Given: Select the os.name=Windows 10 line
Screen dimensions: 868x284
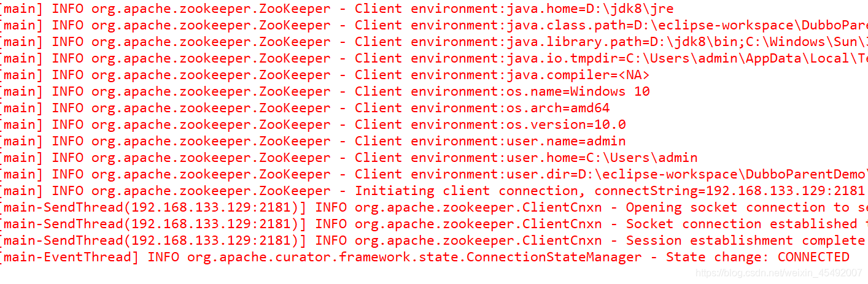Looking at the screenshot, I should coord(325,91).
